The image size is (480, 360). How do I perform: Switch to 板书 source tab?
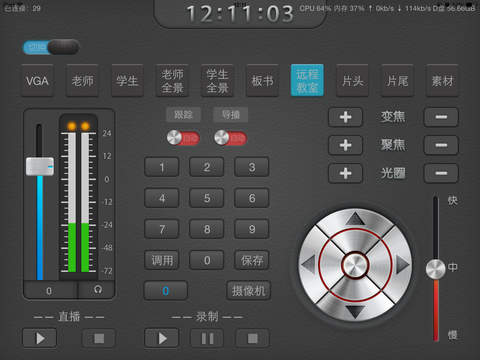coord(262,81)
